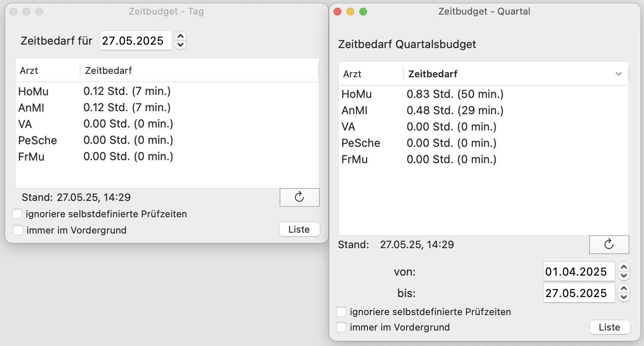The image size is (644, 346).
Task: Select PeSche row in Quartal window
Action: pyautogui.click(x=484, y=143)
